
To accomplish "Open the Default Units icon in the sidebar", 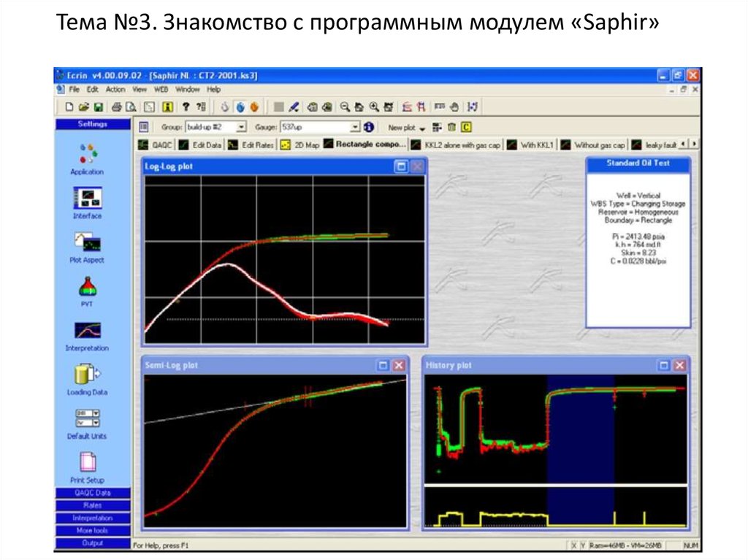I will (88, 418).
